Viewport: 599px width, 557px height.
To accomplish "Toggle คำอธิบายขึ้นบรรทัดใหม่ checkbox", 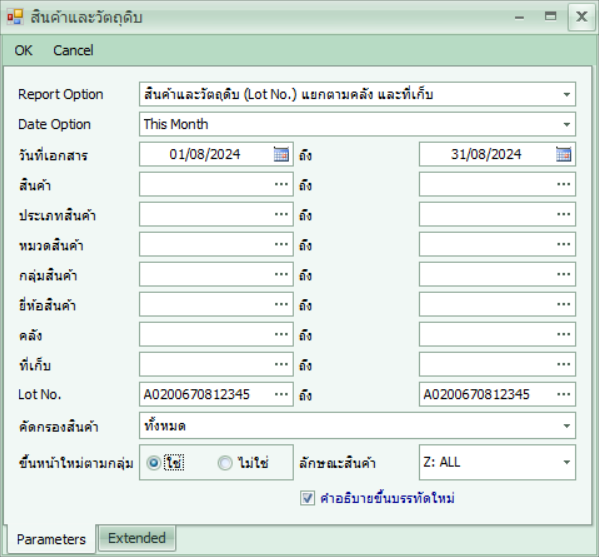I will tap(307, 498).
